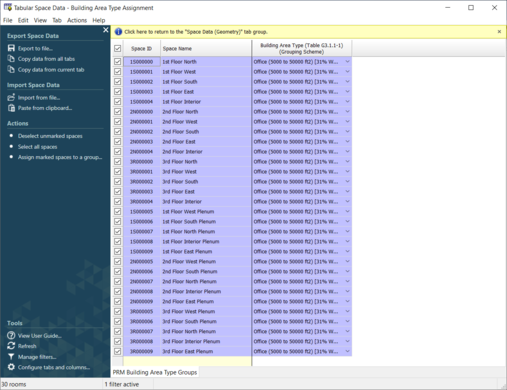507x390 pixels.
Task: Click the Import from file folder icon
Action: pos(11,97)
